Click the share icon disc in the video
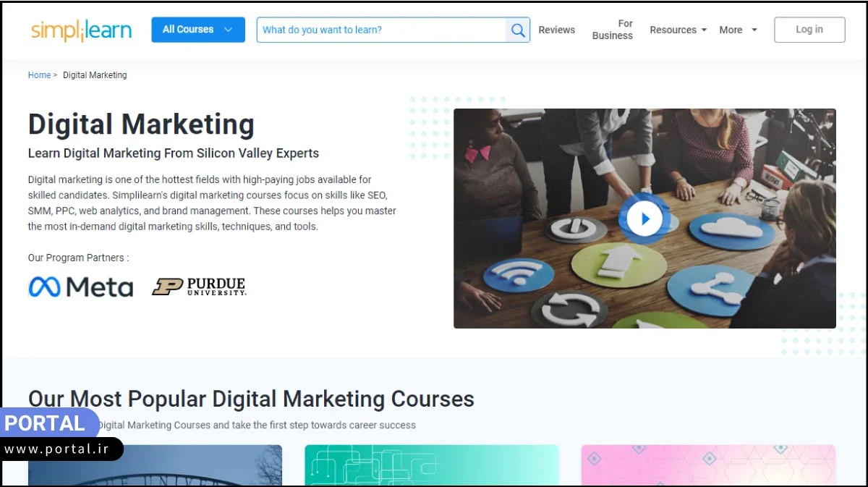Viewport: 868px width, 487px height. [710, 287]
